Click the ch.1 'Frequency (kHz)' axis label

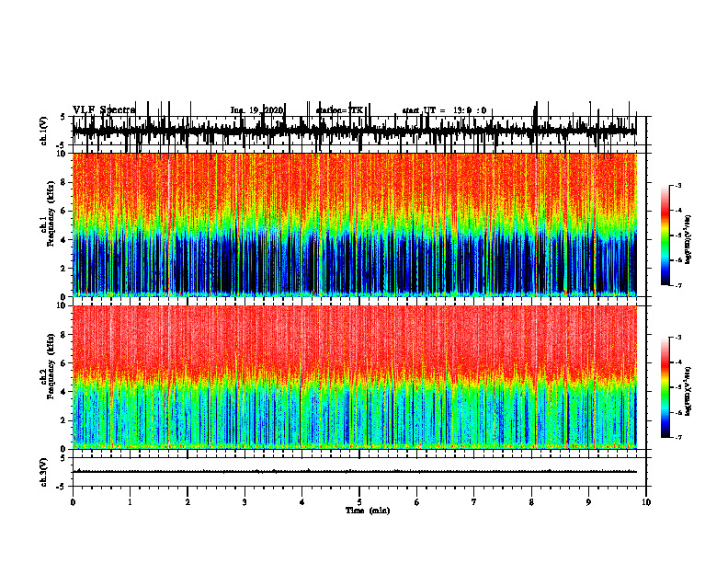pos(51,214)
